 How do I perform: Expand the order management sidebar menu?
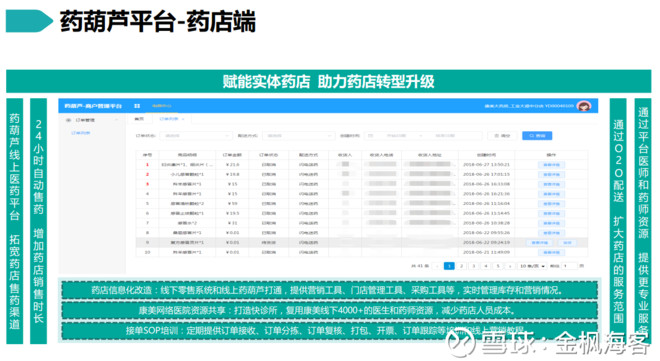92,120
